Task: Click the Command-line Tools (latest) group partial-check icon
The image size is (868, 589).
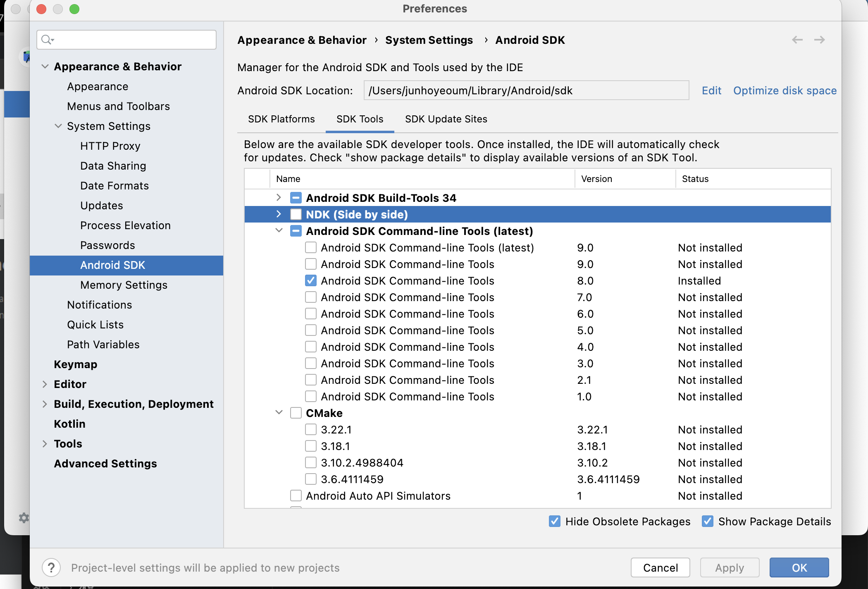Action: (296, 231)
